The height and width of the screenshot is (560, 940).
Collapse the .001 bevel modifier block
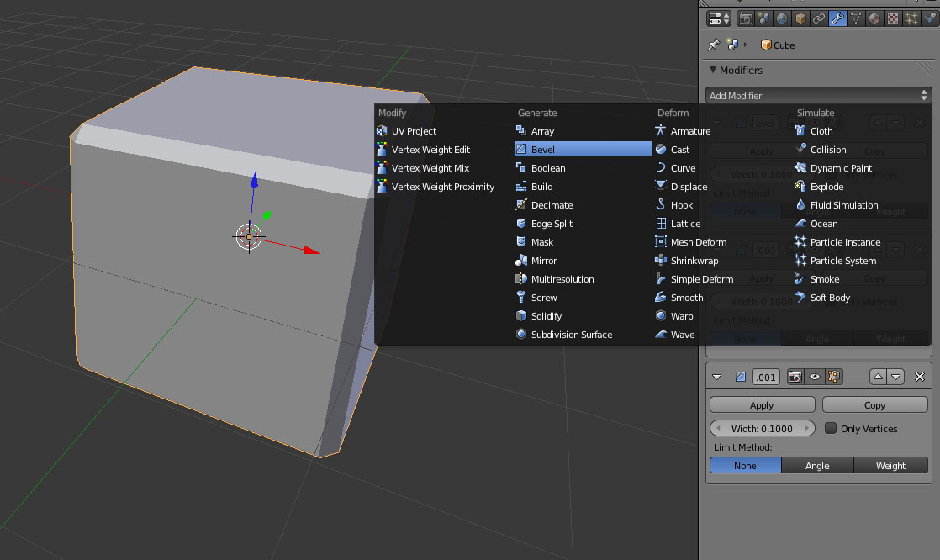tap(718, 377)
